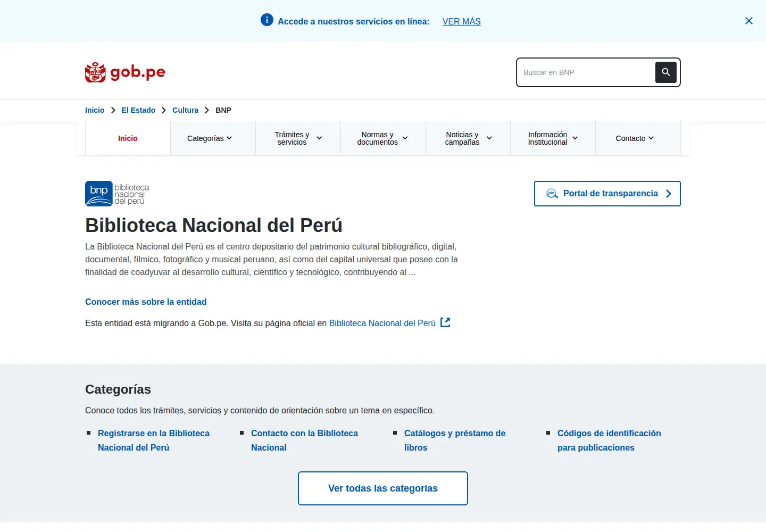Click the Categorías section heading
This screenshot has width=766, height=532.
point(118,389)
